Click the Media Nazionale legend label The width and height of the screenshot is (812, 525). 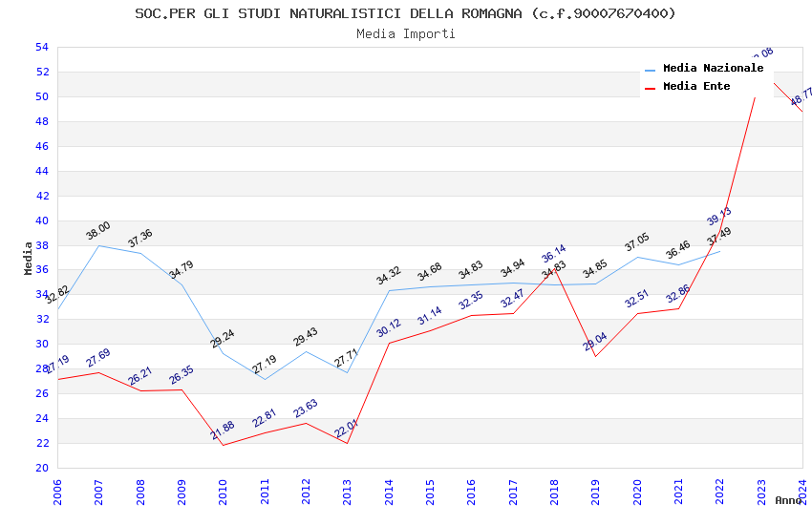(713, 68)
